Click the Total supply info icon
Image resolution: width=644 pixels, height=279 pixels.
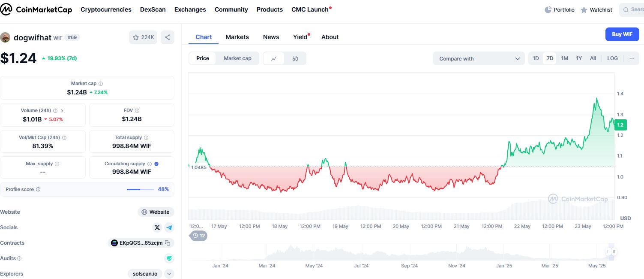click(146, 138)
